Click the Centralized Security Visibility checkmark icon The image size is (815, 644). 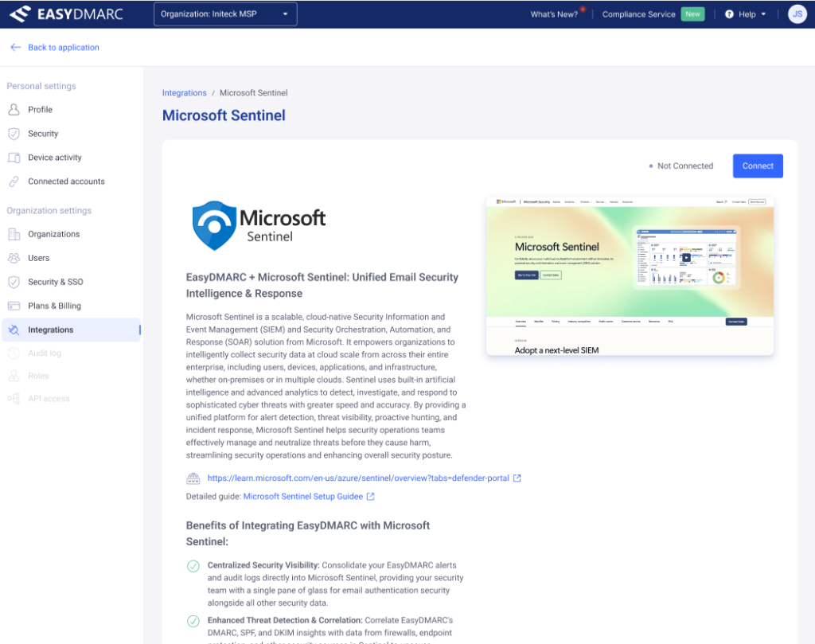(x=193, y=566)
